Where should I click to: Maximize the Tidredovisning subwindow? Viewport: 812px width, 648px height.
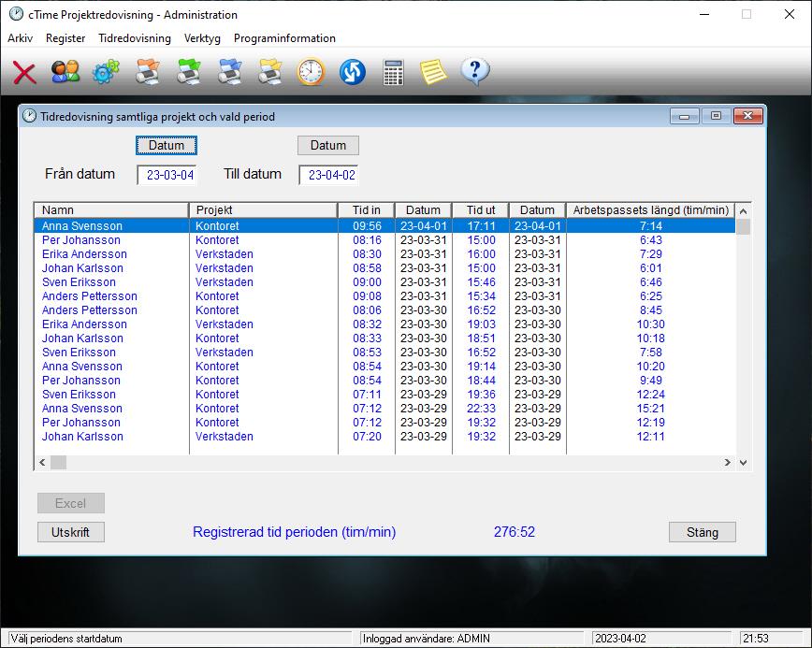[717, 116]
